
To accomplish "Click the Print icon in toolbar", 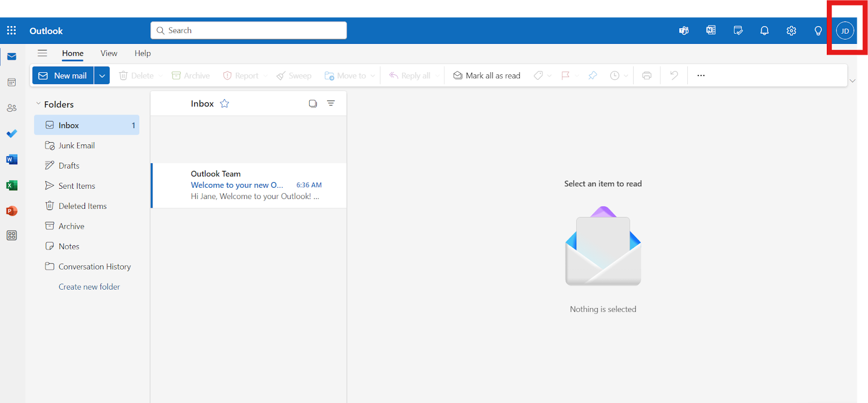I will point(647,75).
